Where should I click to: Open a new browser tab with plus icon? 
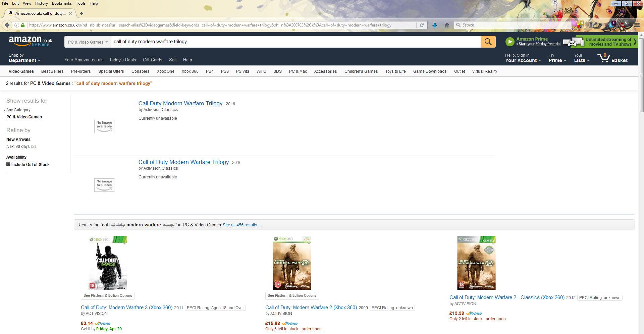click(82, 13)
